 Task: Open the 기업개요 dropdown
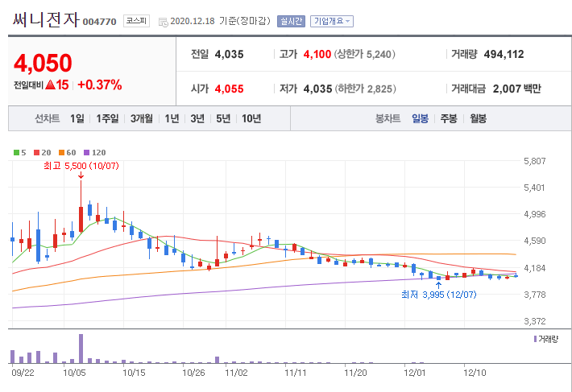[x=332, y=21]
